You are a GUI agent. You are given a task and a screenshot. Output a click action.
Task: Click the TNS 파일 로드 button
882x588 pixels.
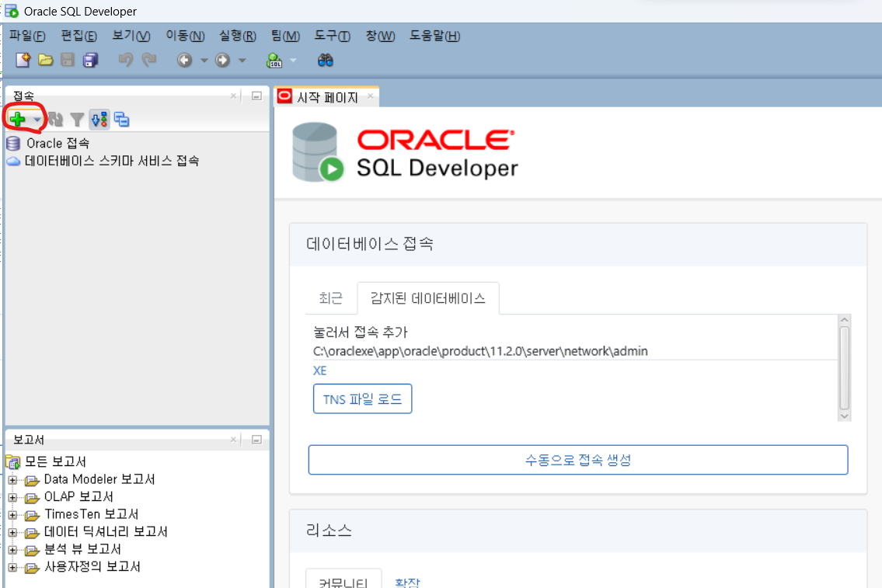362,399
